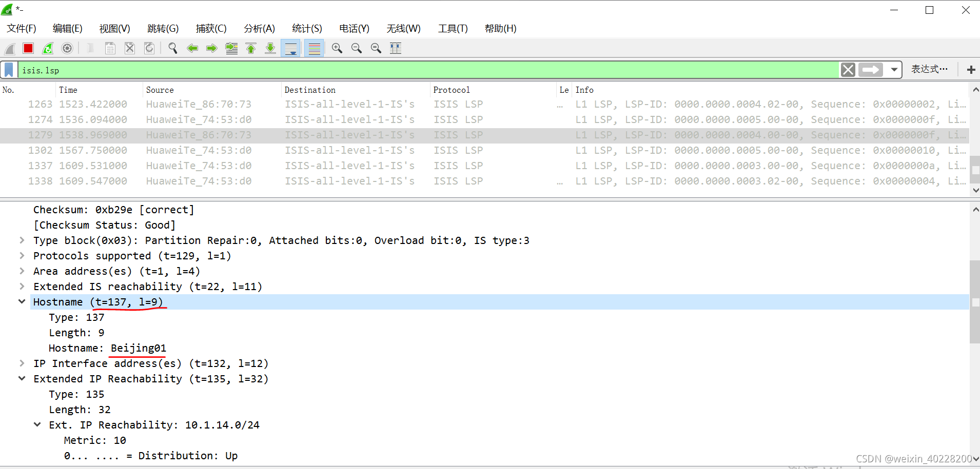Start a new capture with the shark fin icon
Image resolution: width=980 pixels, height=469 pixels.
coord(9,48)
